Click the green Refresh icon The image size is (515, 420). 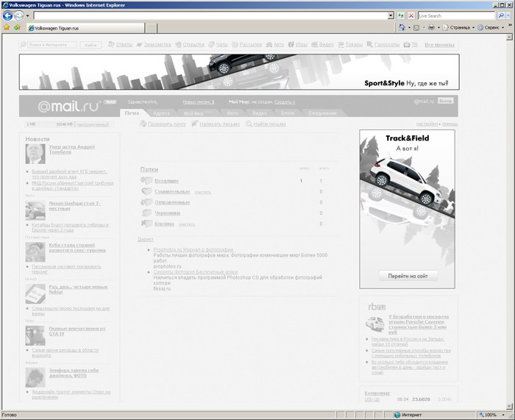(400, 15)
